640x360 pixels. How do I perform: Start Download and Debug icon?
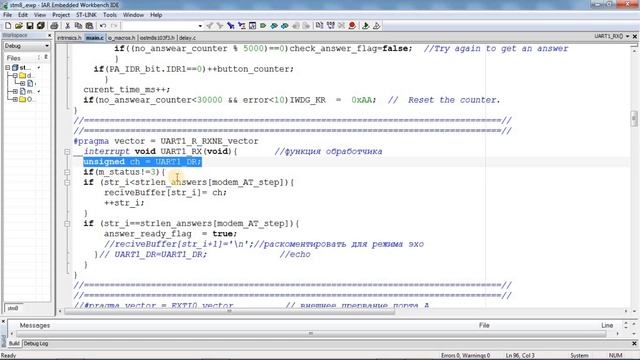(366, 26)
